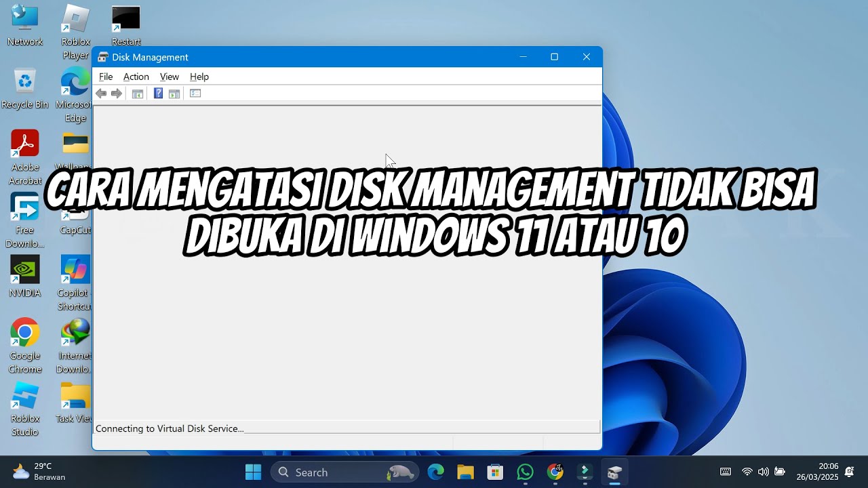Click the volume speaker tray icon

(x=764, y=472)
